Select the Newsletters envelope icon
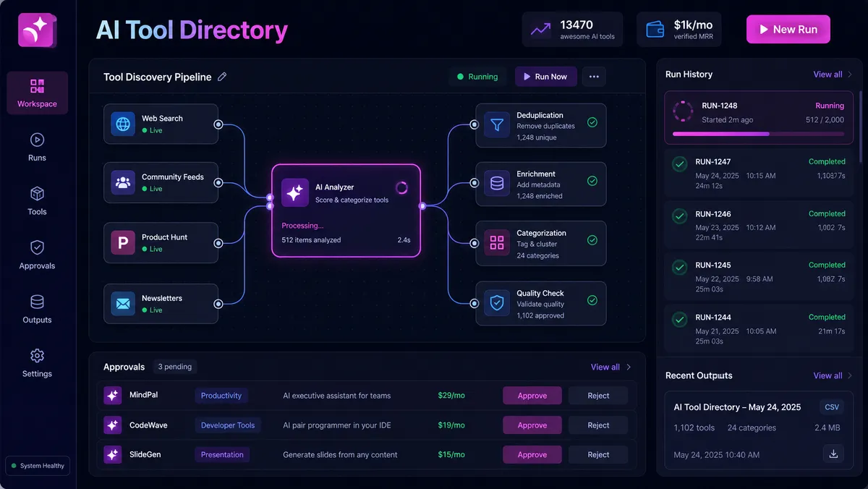The width and height of the screenshot is (868, 489). (x=123, y=304)
